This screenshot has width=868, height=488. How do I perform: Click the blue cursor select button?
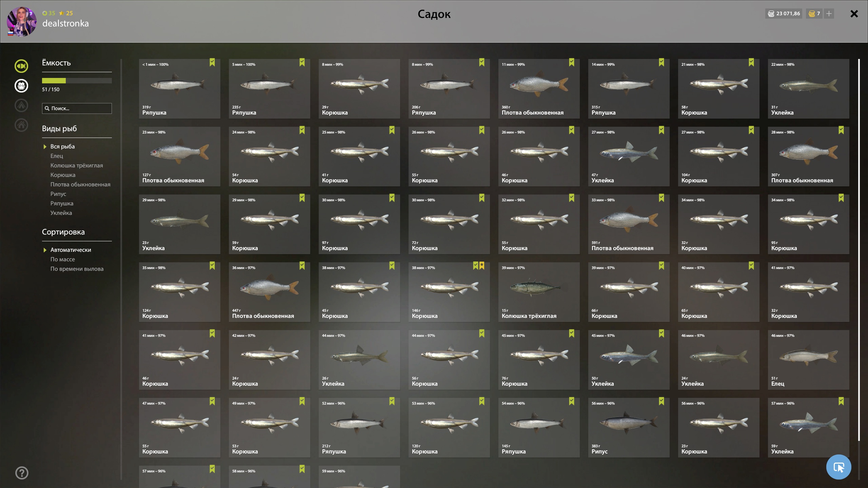pos(839,467)
